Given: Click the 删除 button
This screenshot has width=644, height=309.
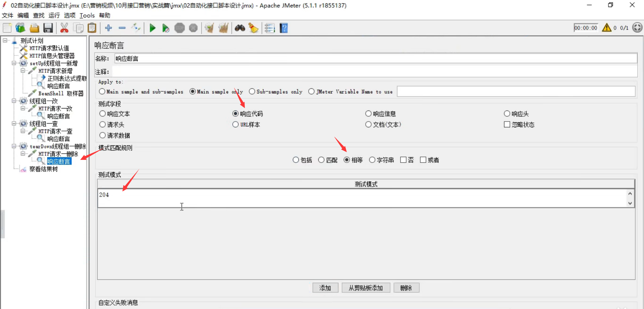Looking at the screenshot, I should point(406,288).
